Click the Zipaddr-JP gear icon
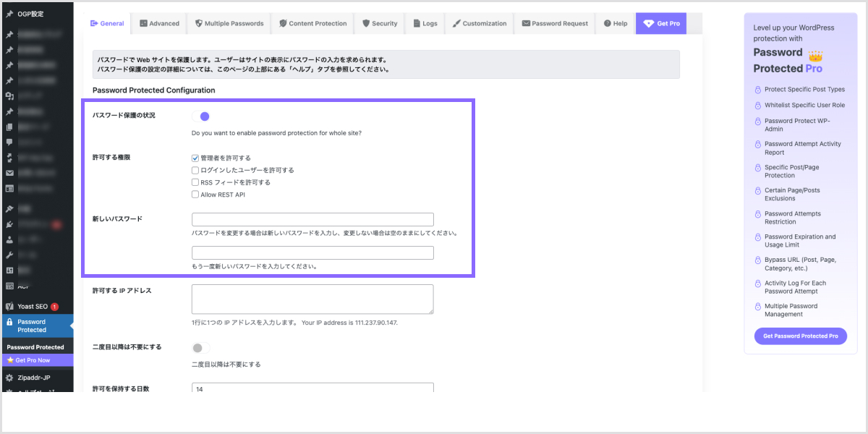 pyautogui.click(x=9, y=378)
